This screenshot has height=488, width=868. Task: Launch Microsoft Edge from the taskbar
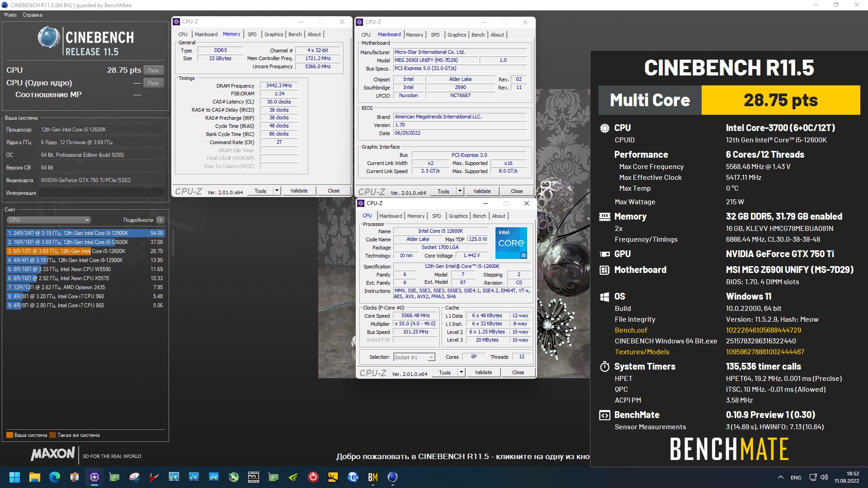click(x=55, y=477)
